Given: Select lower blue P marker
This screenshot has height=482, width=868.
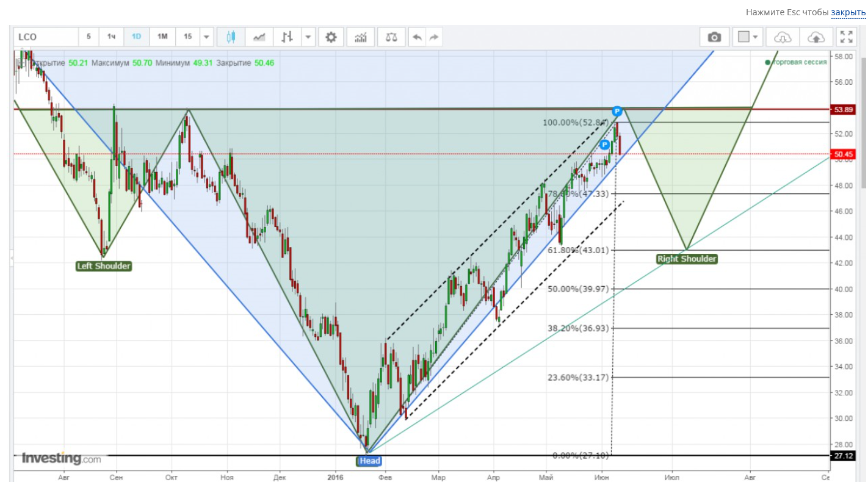Looking at the screenshot, I should [x=604, y=145].
